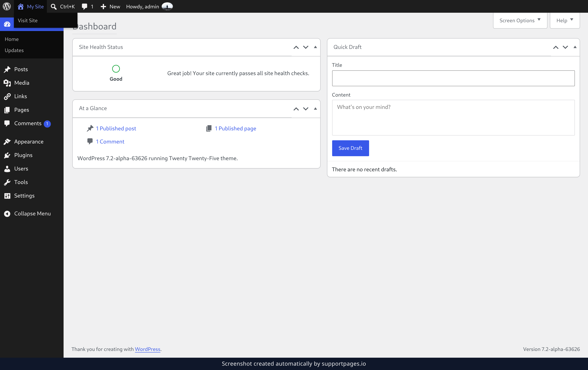This screenshot has width=588, height=370.
Task: Open admin avatar image
Action: coord(167,6)
